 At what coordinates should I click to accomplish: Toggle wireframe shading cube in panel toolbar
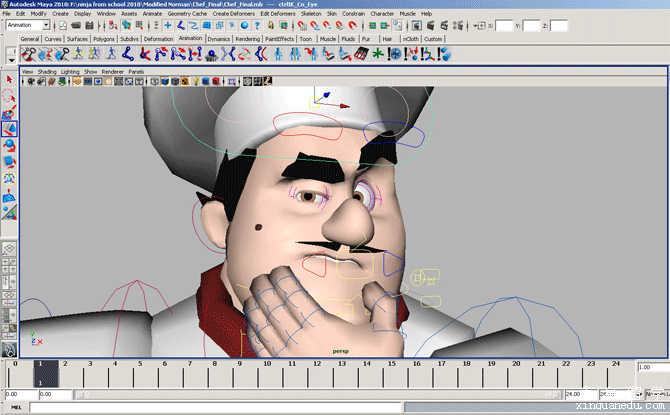coord(155,81)
